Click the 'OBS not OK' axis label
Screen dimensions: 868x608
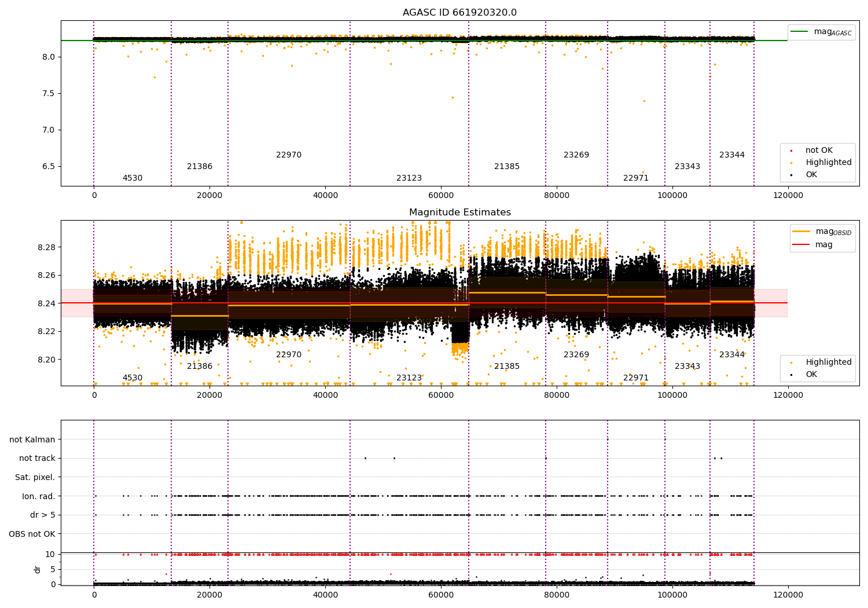(x=32, y=534)
